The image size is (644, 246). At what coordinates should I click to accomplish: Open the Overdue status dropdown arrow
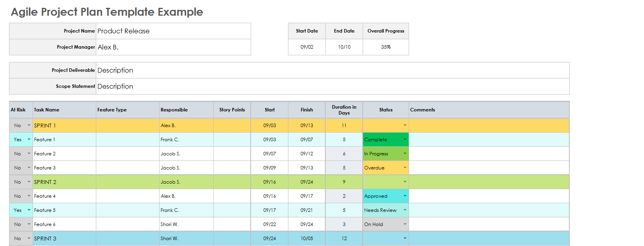pos(405,168)
